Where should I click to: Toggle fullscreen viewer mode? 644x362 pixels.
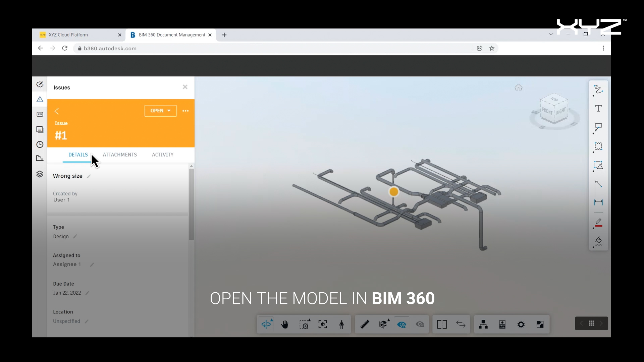[x=540, y=324]
